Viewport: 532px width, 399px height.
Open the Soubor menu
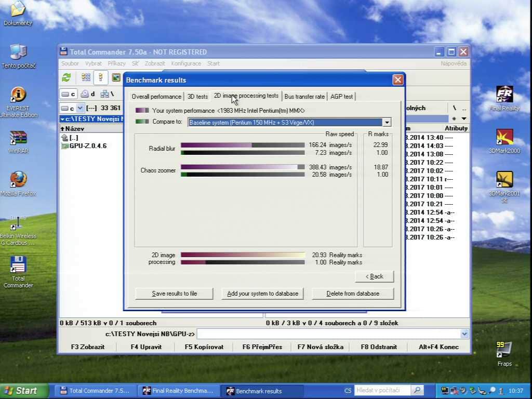pyautogui.click(x=70, y=63)
